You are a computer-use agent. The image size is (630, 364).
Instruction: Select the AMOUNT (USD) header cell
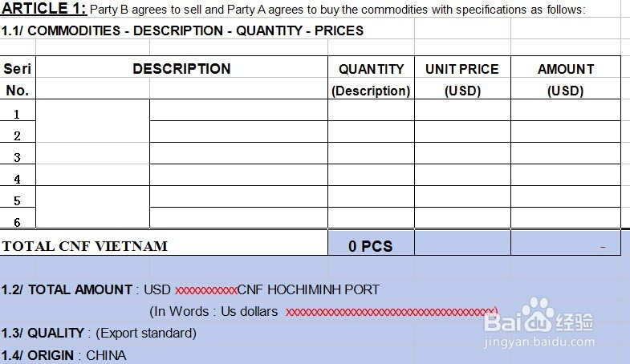[x=566, y=79]
